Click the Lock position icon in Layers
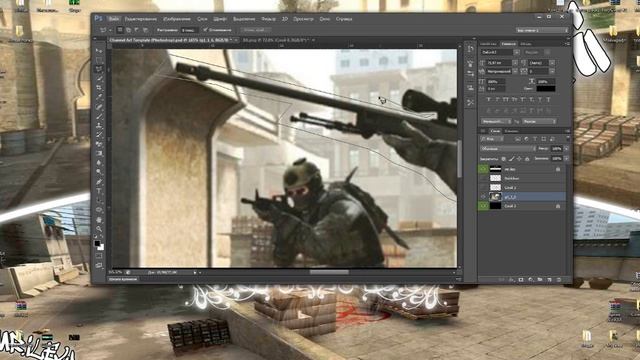This screenshot has width=640, height=360. 519,158
